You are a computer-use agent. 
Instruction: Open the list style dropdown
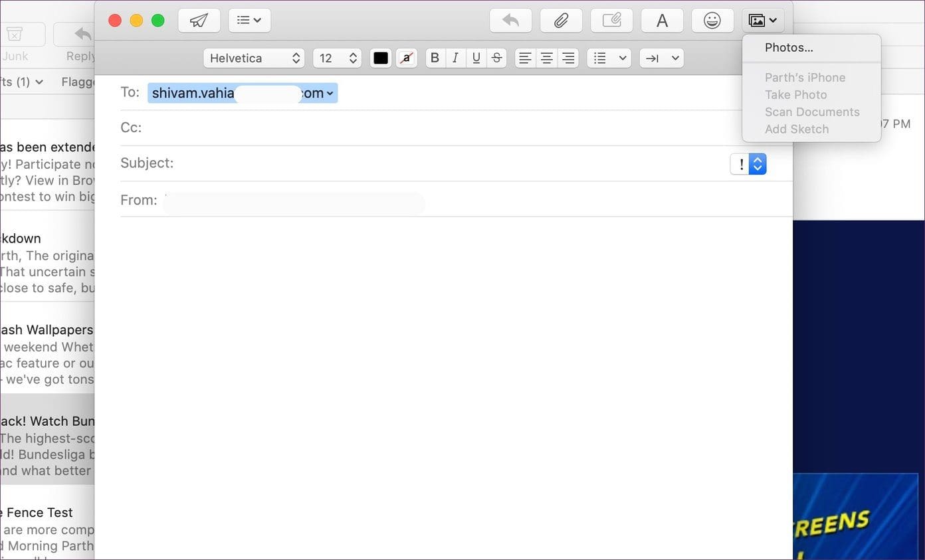pyautogui.click(x=609, y=58)
